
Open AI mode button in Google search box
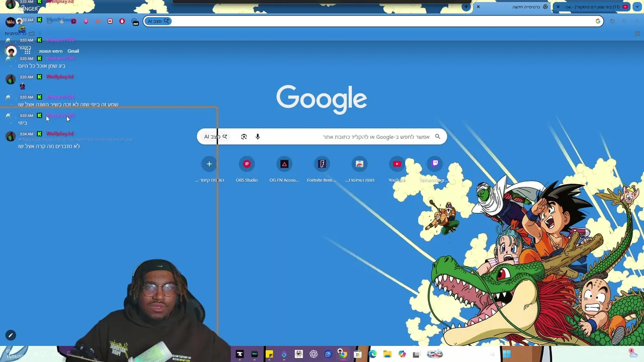coord(215,137)
